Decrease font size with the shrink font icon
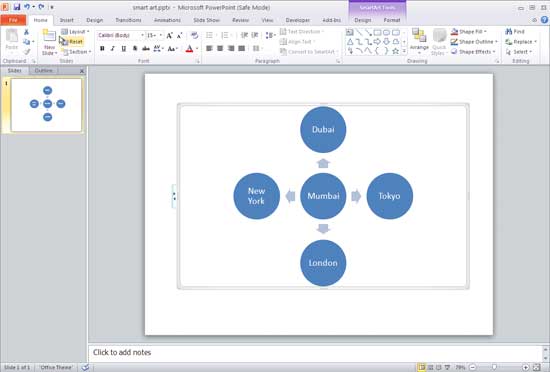This screenshot has width=550, height=372. pyautogui.click(x=179, y=35)
